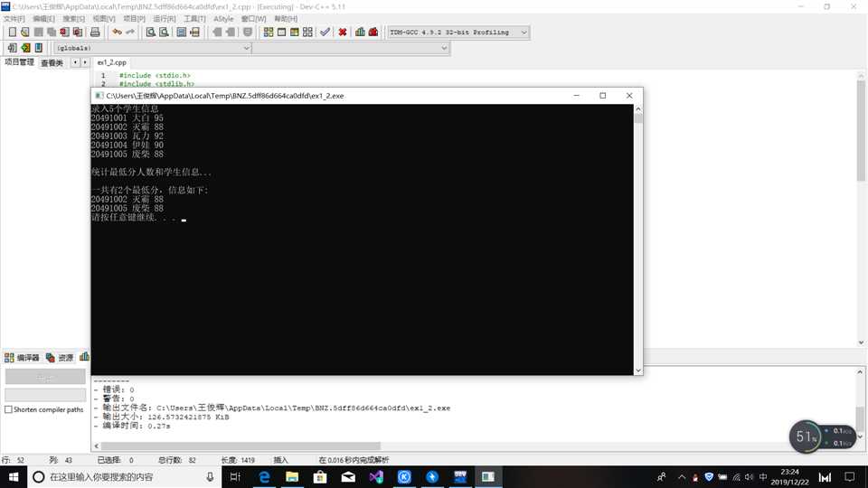This screenshot has height=488, width=868.
Task: Click the Print toolbar icon
Action: pos(95,33)
